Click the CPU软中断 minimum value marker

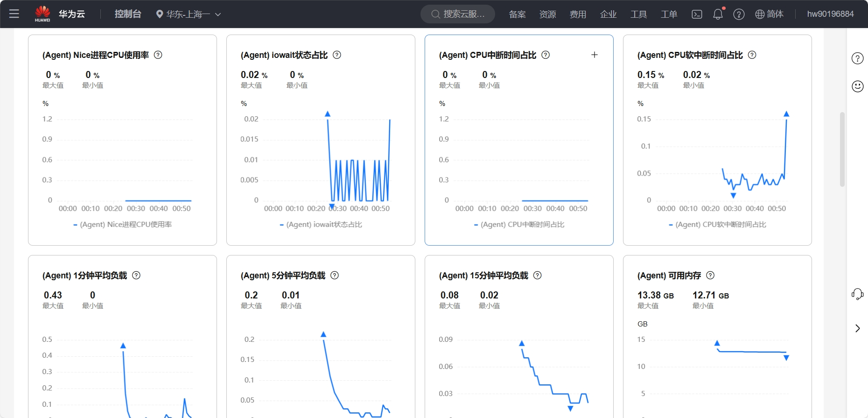[x=733, y=196]
